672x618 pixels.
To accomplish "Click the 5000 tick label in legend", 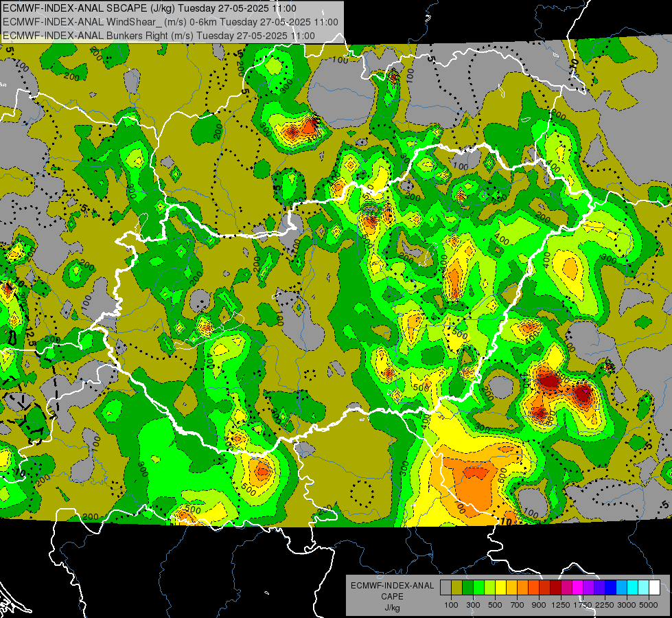I will [x=649, y=605].
